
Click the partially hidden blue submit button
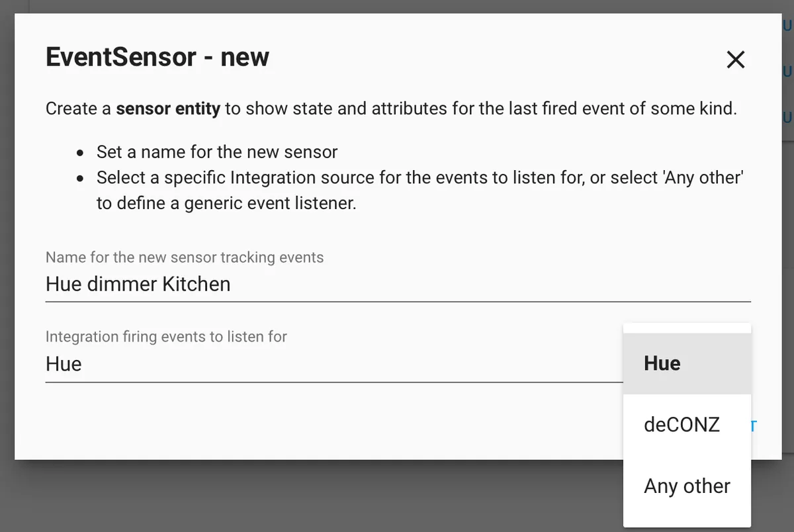[x=754, y=425]
